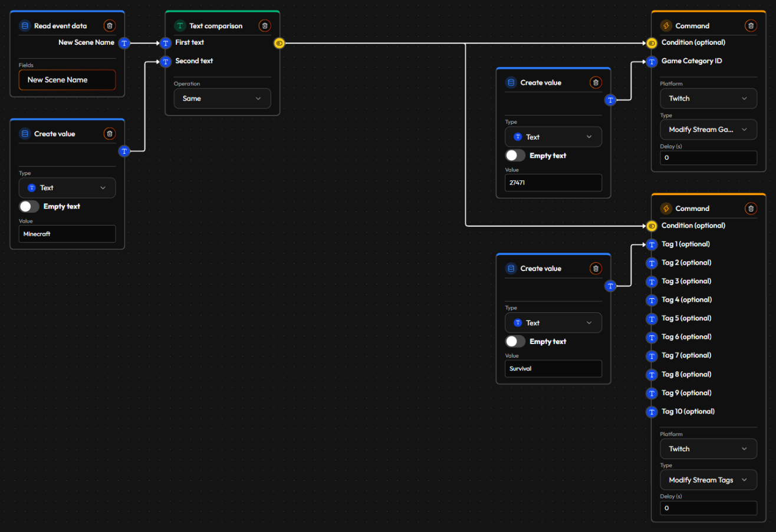Click the Condition port of the tags command

tap(652, 226)
